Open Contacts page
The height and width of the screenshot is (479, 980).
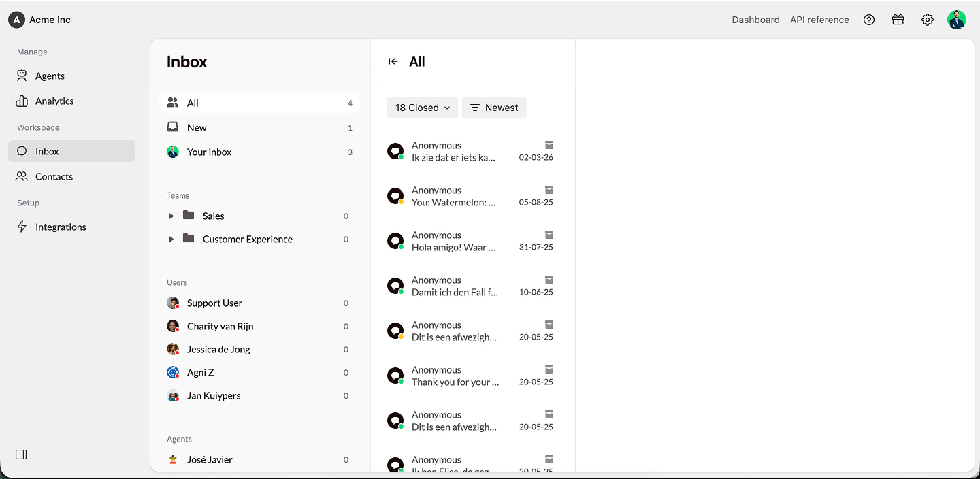click(71, 176)
